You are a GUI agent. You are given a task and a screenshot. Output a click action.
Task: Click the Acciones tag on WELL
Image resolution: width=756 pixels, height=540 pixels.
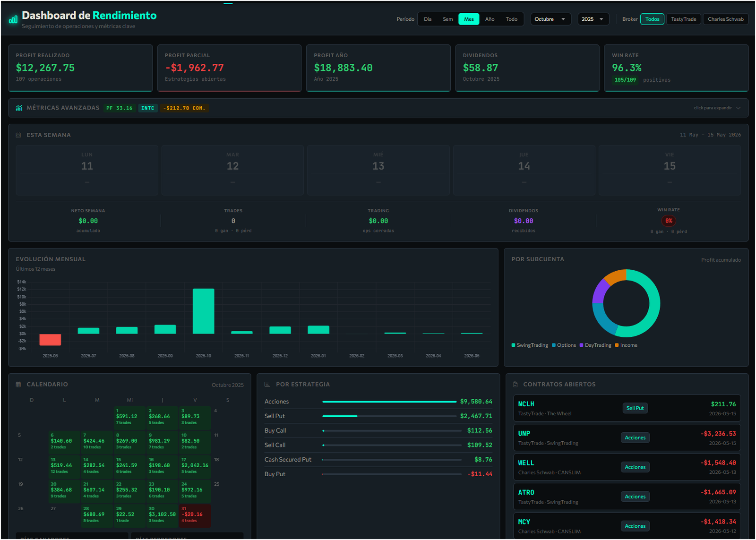pos(635,467)
